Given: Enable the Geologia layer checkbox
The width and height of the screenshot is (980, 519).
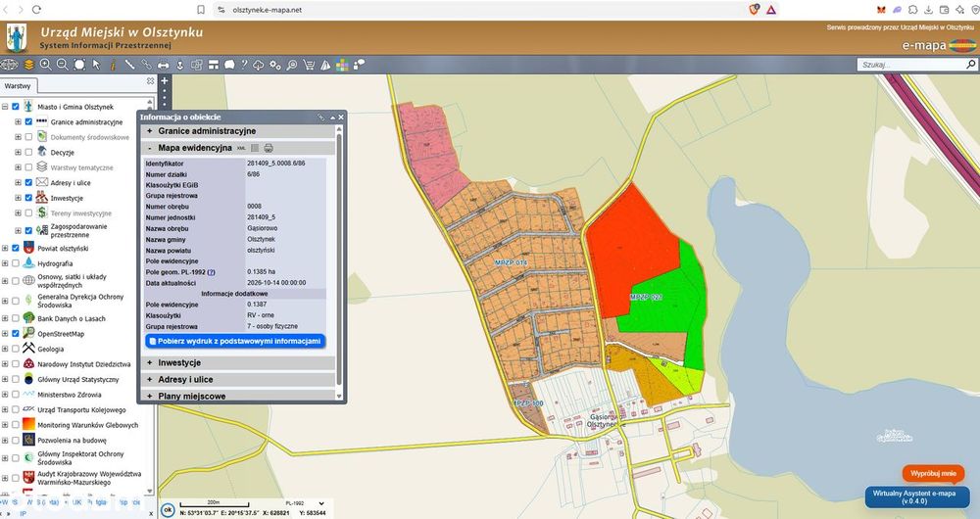Looking at the screenshot, I should (x=16, y=350).
